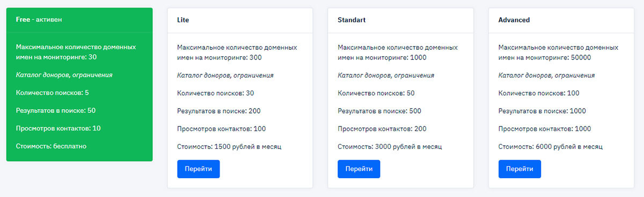Click the Advanced plan title
The height and width of the screenshot is (197, 644).
(x=514, y=20)
